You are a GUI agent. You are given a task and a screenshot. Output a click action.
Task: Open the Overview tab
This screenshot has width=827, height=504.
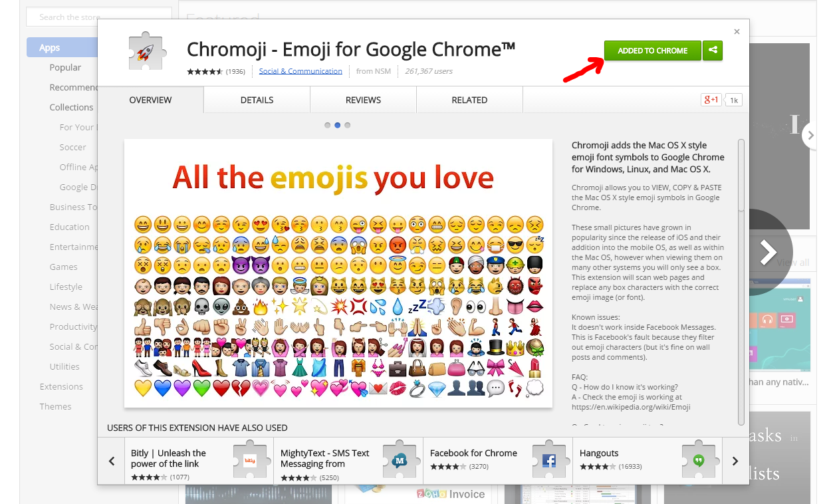point(150,100)
